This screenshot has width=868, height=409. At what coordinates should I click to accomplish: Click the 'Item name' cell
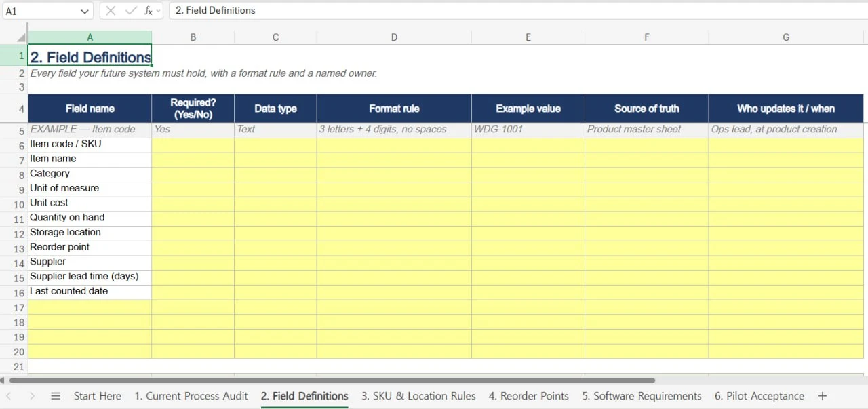tap(90, 159)
